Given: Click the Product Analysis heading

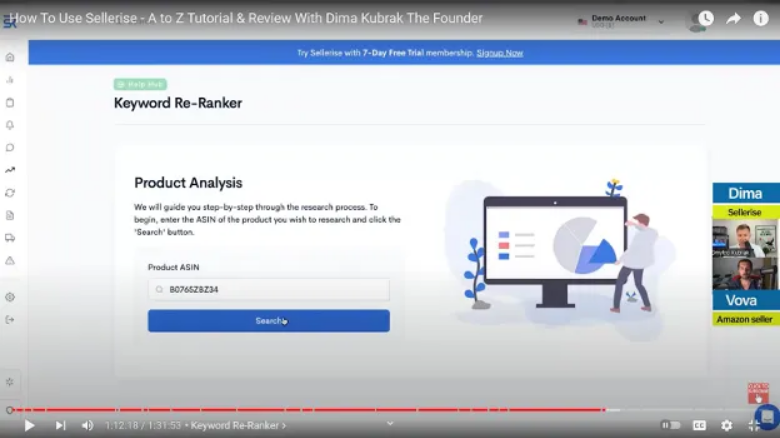Looking at the screenshot, I should click(x=189, y=183).
